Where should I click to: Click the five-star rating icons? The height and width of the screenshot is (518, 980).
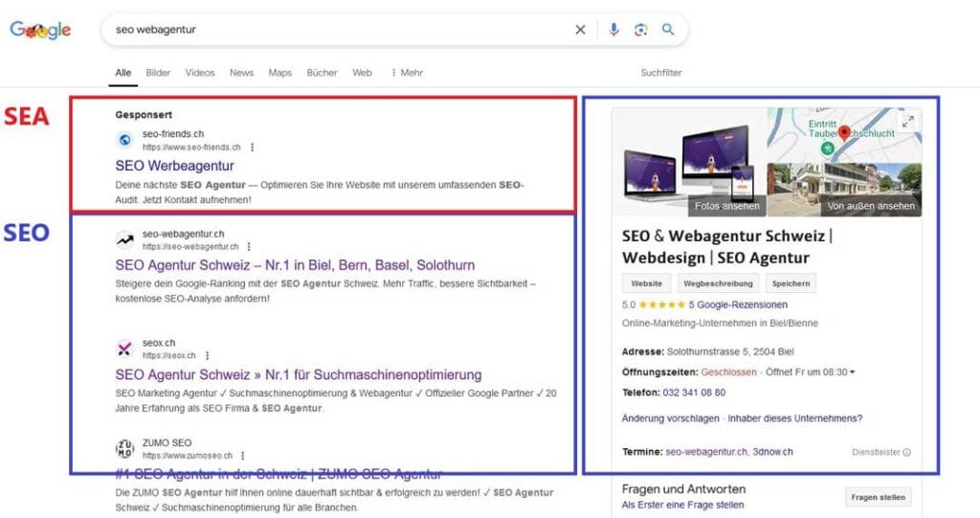point(662,305)
